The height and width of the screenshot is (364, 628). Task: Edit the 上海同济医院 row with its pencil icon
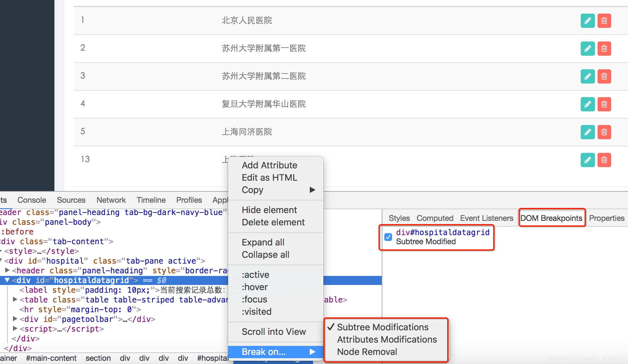point(587,132)
